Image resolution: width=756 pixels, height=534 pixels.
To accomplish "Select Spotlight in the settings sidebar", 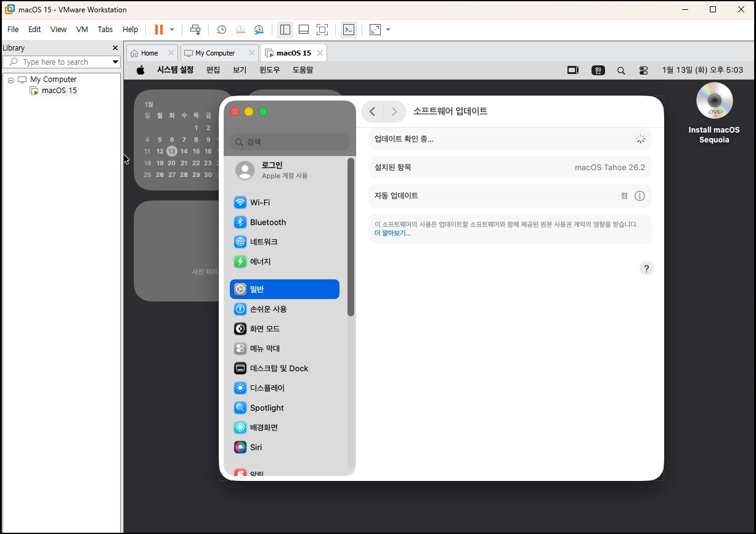I will 285,408.
